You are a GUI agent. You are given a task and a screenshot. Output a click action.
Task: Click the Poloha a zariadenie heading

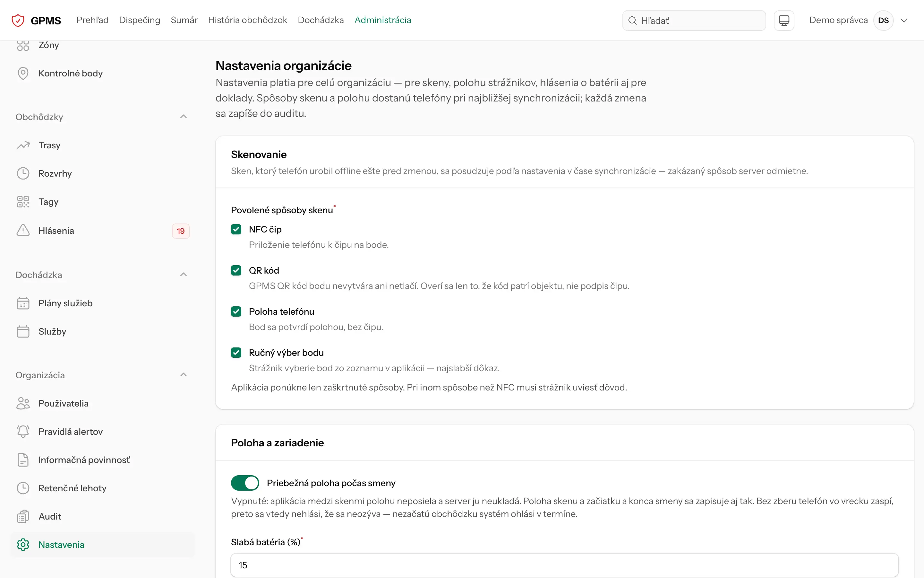(277, 443)
